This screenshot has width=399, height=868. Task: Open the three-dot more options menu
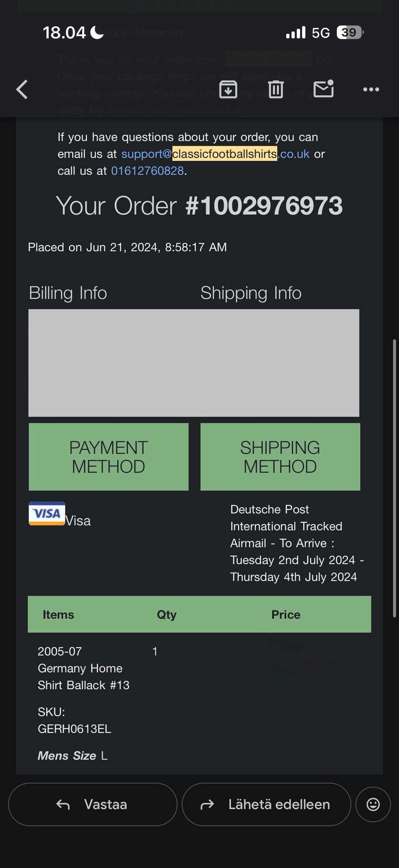pyautogui.click(x=371, y=89)
